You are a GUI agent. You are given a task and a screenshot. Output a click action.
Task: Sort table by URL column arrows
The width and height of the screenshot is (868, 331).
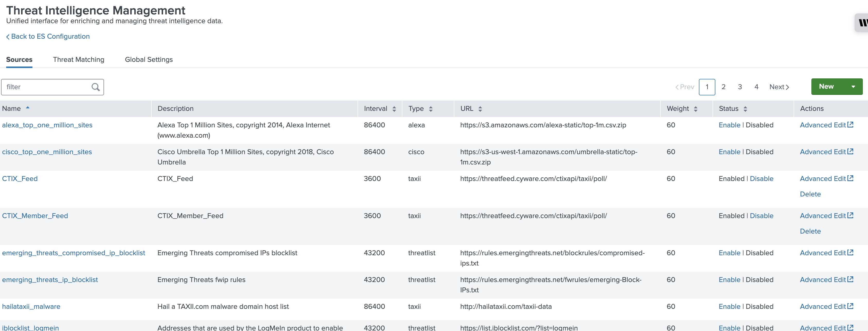click(x=480, y=109)
